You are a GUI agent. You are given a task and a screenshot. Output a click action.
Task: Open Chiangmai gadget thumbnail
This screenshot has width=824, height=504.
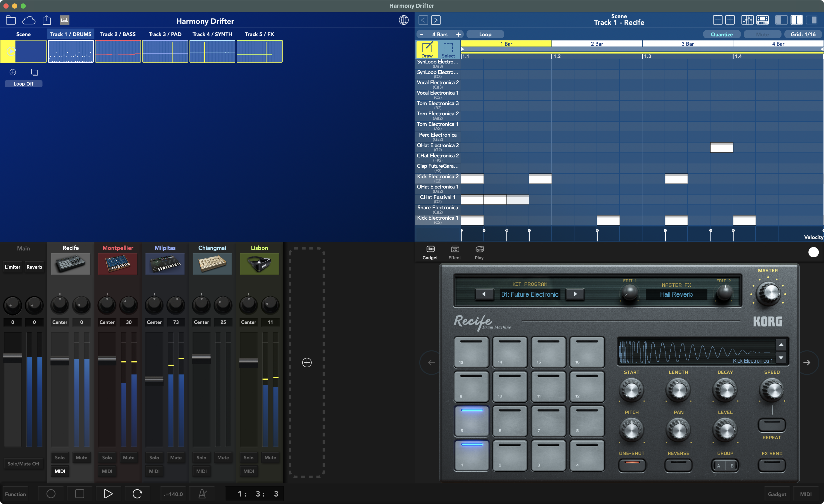pyautogui.click(x=212, y=264)
